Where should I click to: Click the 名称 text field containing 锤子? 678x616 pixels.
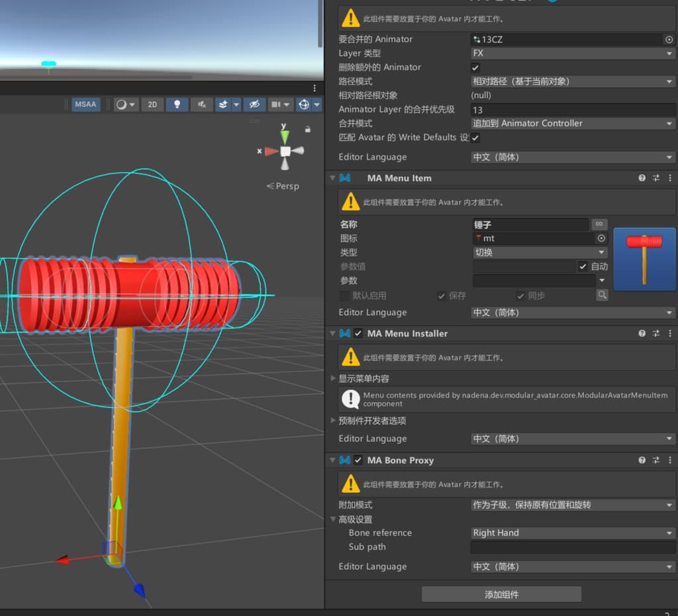click(x=530, y=225)
